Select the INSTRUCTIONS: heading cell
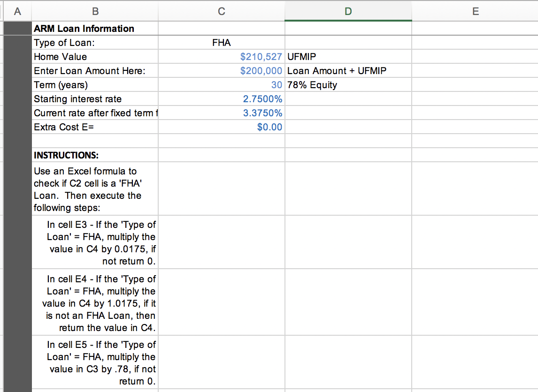 (95, 155)
